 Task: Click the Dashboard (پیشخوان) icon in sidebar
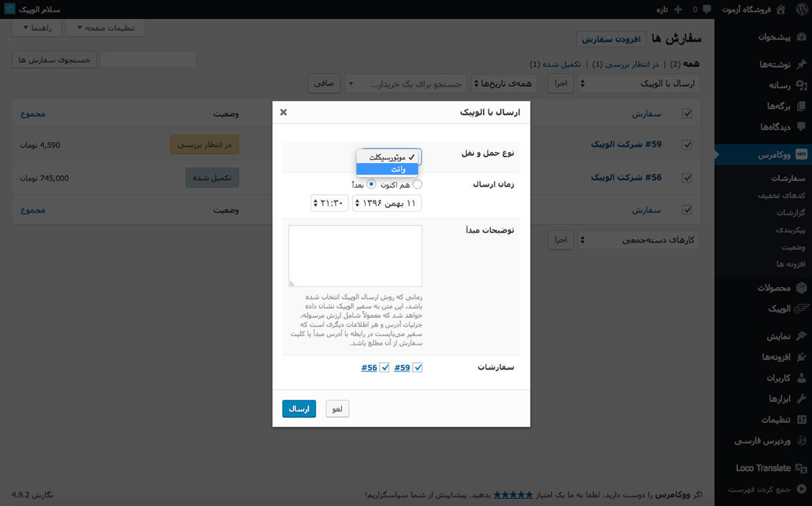pos(802,37)
